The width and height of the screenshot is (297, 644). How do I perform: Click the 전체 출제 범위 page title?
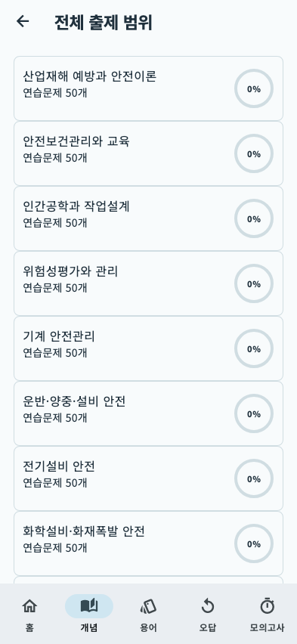103,22
